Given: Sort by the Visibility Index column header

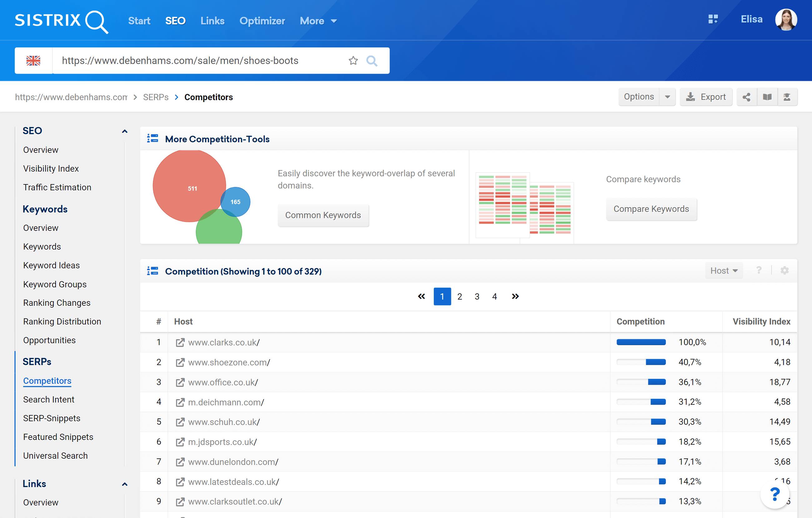Looking at the screenshot, I should tap(761, 321).
